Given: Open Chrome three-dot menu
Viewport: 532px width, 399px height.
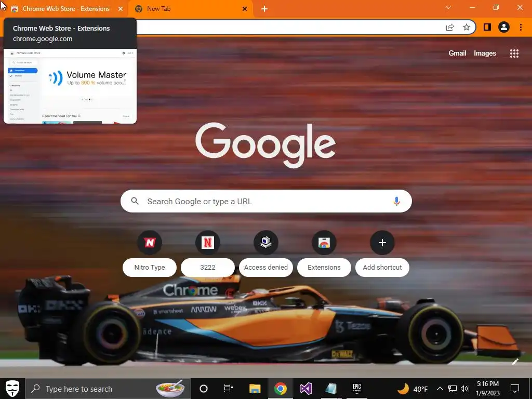Looking at the screenshot, I should [521, 27].
